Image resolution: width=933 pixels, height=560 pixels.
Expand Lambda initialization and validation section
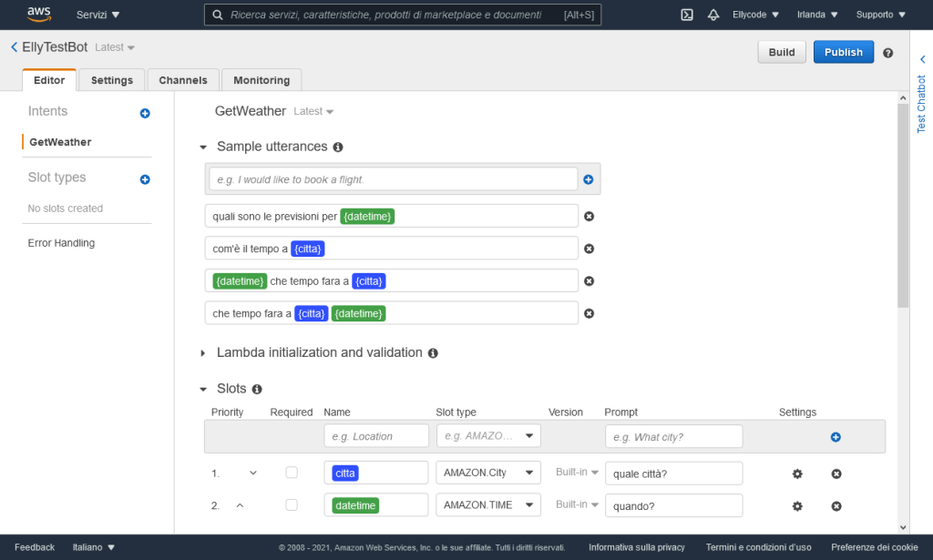click(x=203, y=353)
